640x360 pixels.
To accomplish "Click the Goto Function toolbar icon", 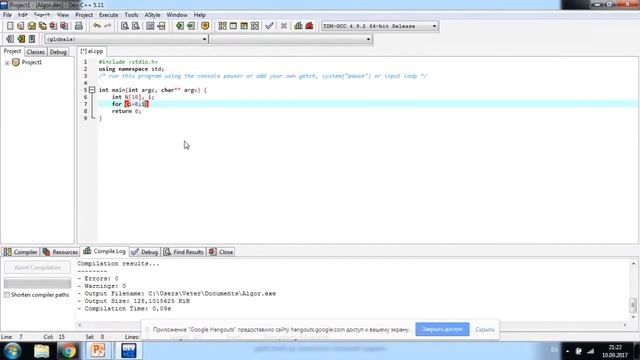I will tap(150, 26).
